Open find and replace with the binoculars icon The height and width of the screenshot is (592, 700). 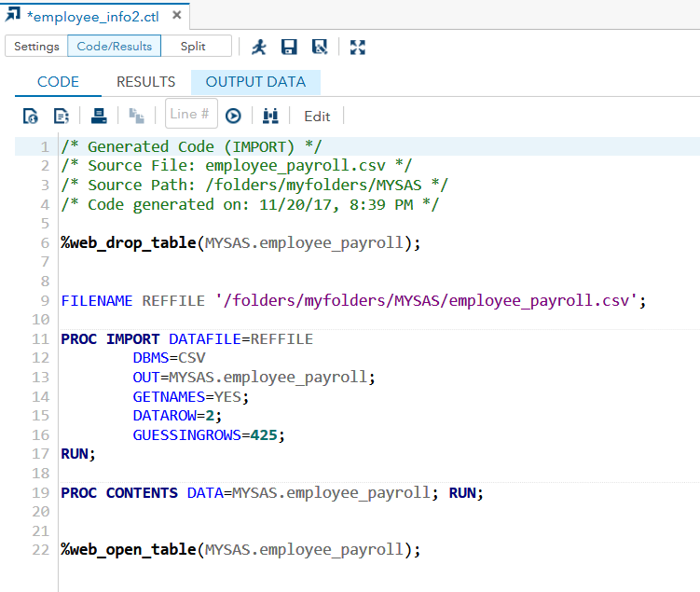click(271, 116)
